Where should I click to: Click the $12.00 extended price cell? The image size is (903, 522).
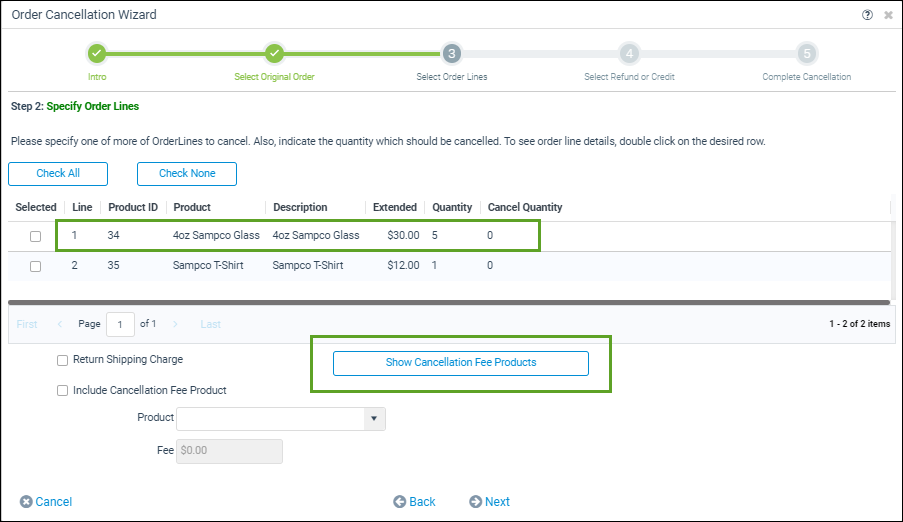click(403, 266)
